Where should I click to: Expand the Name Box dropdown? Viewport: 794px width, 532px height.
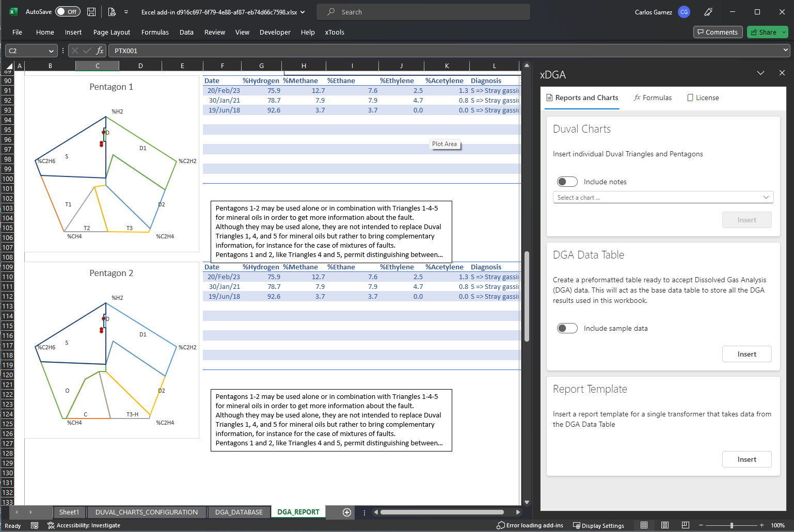pyautogui.click(x=51, y=51)
